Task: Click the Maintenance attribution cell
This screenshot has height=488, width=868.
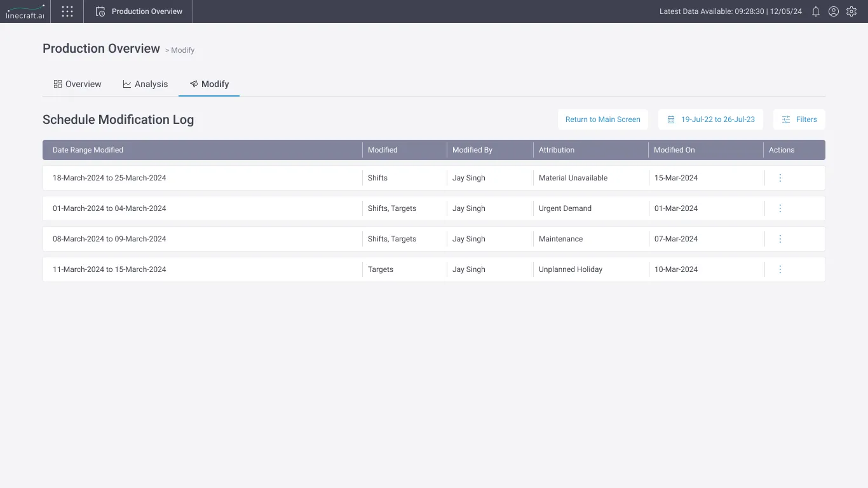Action: (560, 239)
